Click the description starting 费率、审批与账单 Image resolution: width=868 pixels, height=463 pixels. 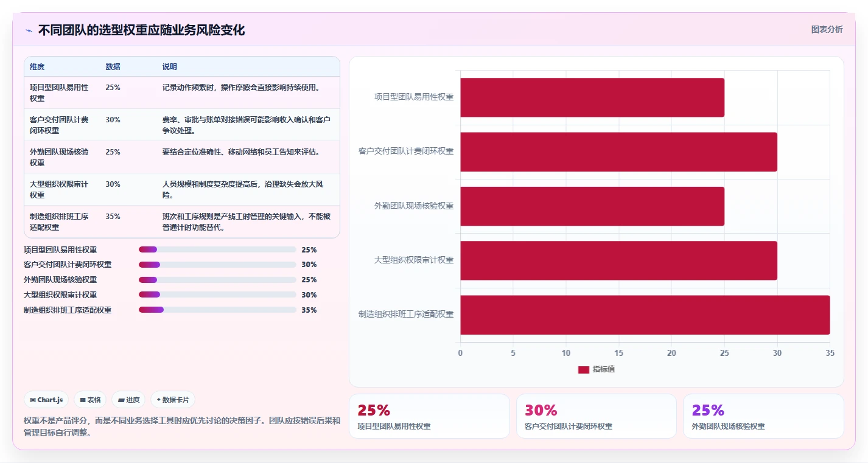(247, 125)
